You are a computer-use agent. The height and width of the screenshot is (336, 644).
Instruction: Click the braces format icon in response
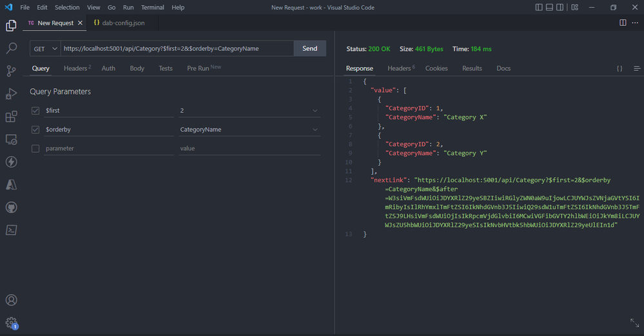(x=620, y=68)
